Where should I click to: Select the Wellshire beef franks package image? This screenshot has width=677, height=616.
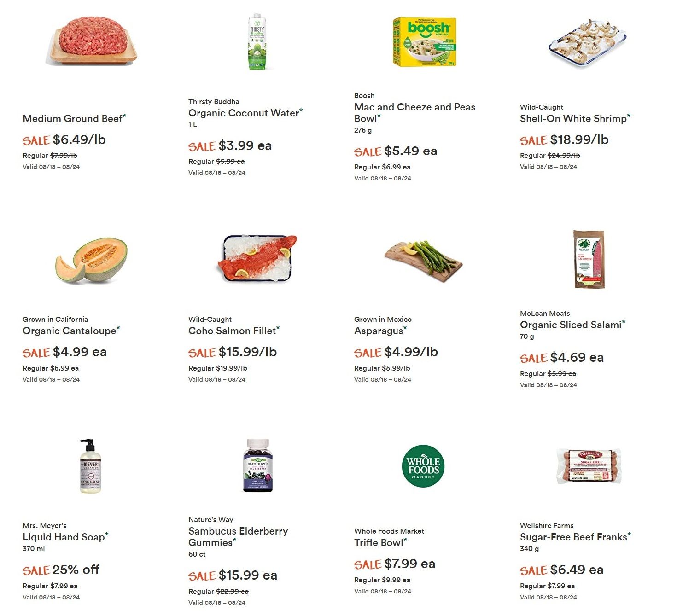pyautogui.click(x=589, y=466)
